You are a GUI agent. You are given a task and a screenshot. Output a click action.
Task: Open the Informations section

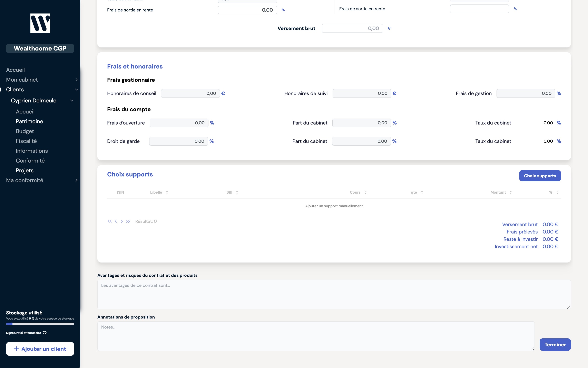pyautogui.click(x=32, y=151)
